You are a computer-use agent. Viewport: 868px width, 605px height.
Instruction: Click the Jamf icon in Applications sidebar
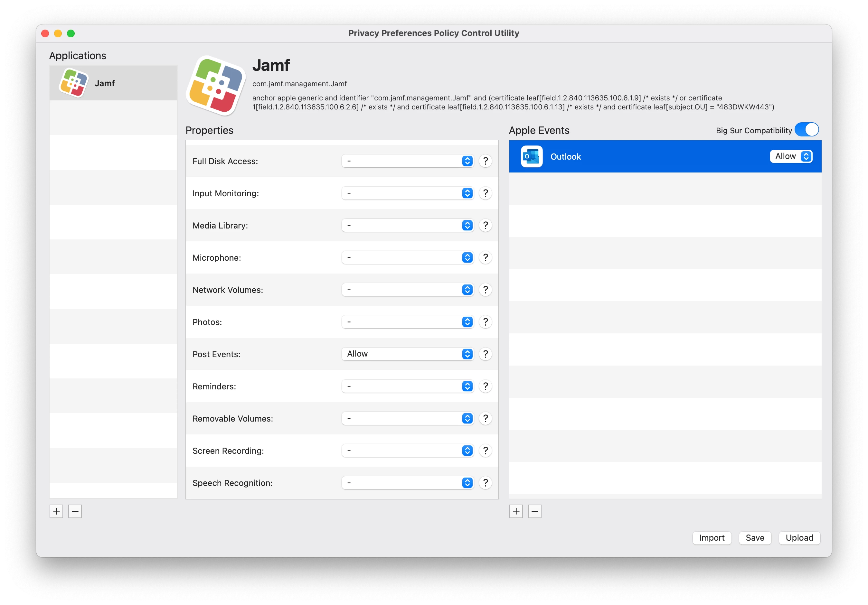73,83
